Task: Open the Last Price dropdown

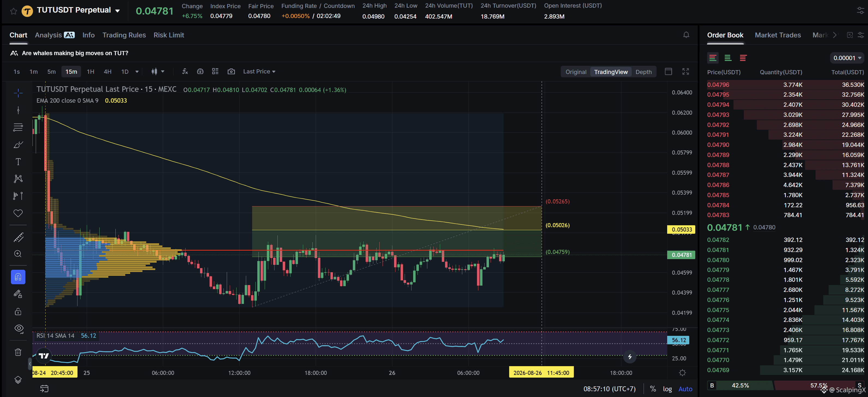Action: [x=259, y=72]
